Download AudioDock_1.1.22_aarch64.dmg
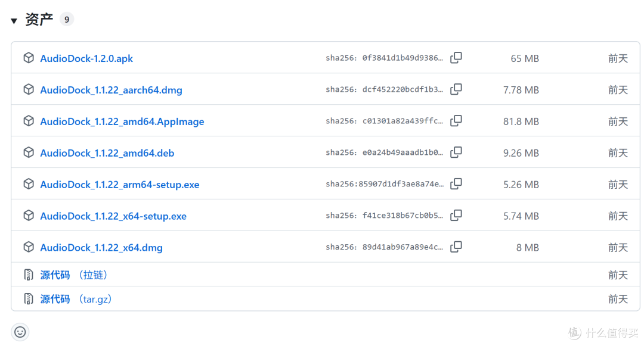Image resolution: width=644 pixels, height=346 pixels. [x=111, y=90]
